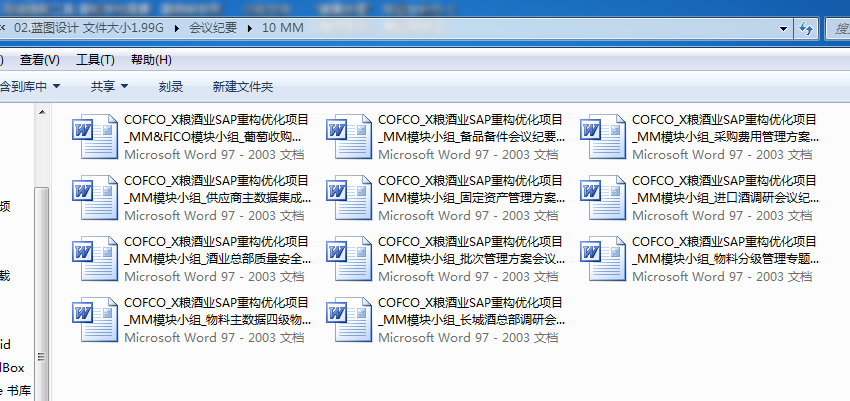This screenshot has width=850, height=401.
Task: Open the 帮助(H) menu
Action: [151, 60]
